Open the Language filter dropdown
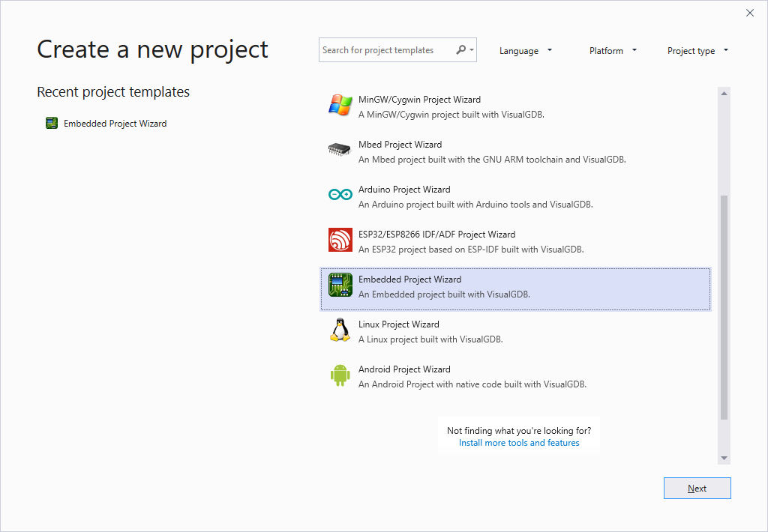The width and height of the screenshot is (768, 532). (526, 50)
